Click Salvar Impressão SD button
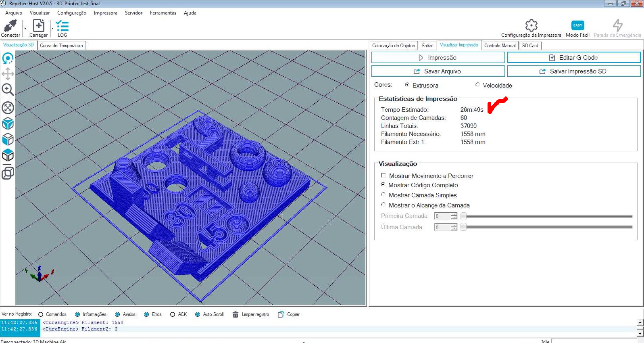 574,71
